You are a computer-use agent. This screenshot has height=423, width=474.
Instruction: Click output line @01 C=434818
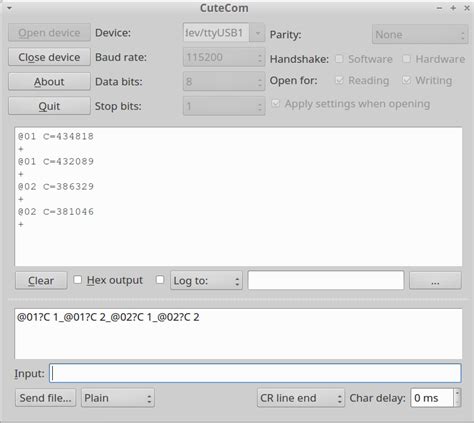[x=56, y=136]
